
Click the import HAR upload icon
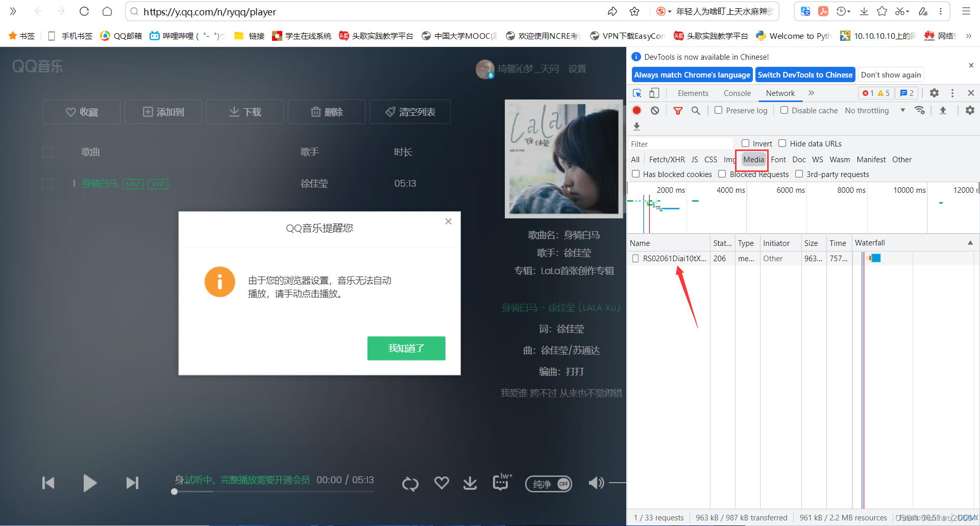(x=943, y=110)
